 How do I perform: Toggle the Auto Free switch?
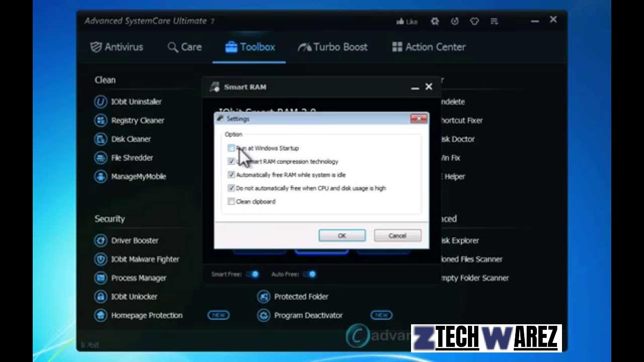pyautogui.click(x=310, y=274)
